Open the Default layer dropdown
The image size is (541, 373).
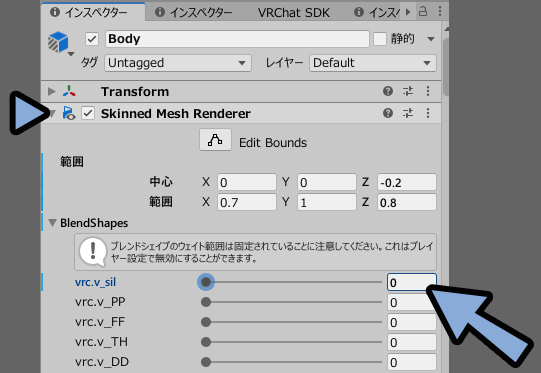(x=373, y=63)
